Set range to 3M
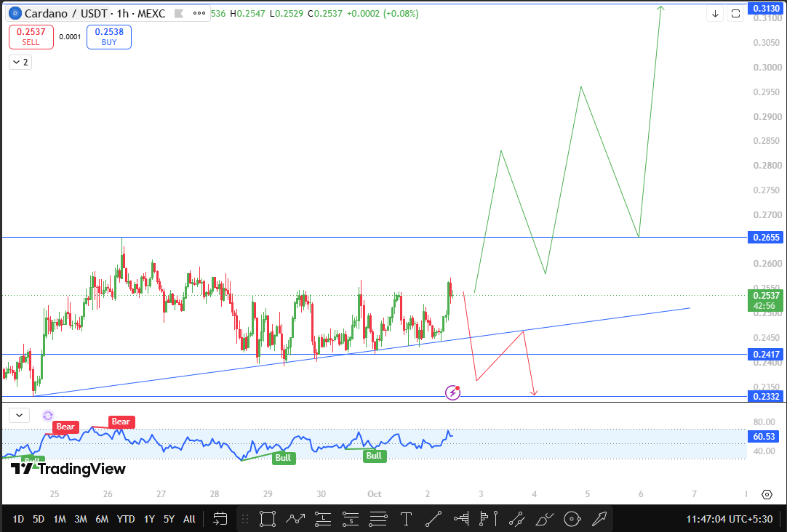Viewport: 787px width, 532px height. [x=81, y=519]
